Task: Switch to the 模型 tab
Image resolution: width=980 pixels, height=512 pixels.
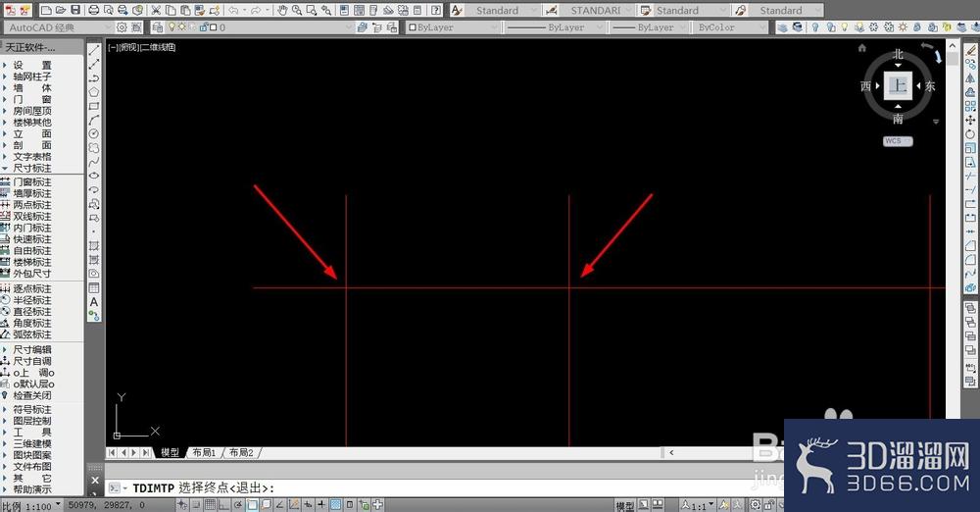Action: point(170,452)
